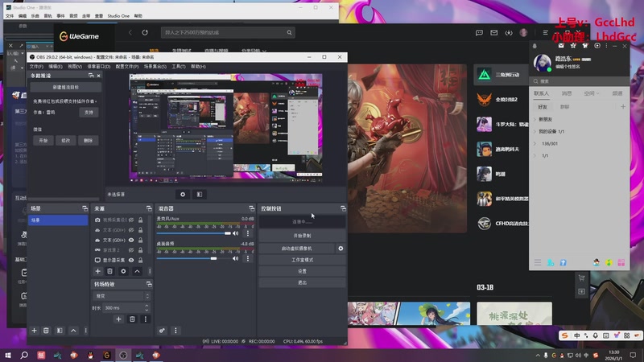Open Desktop Audio mixer three-dot options
Image resolution: width=644 pixels, height=362 pixels.
click(x=248, y=258)
